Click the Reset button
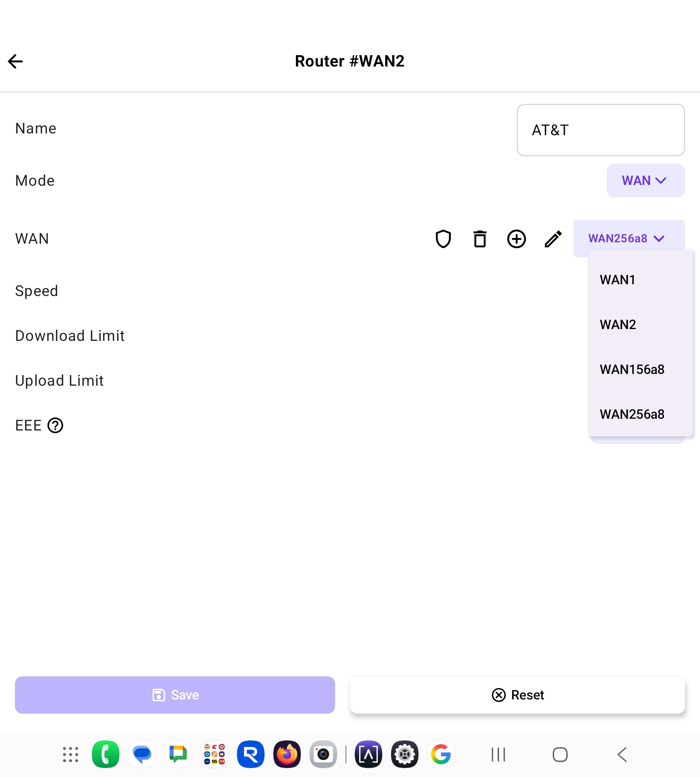The height and width of the screenshot is (777, 700). click(x=517, y=695)
